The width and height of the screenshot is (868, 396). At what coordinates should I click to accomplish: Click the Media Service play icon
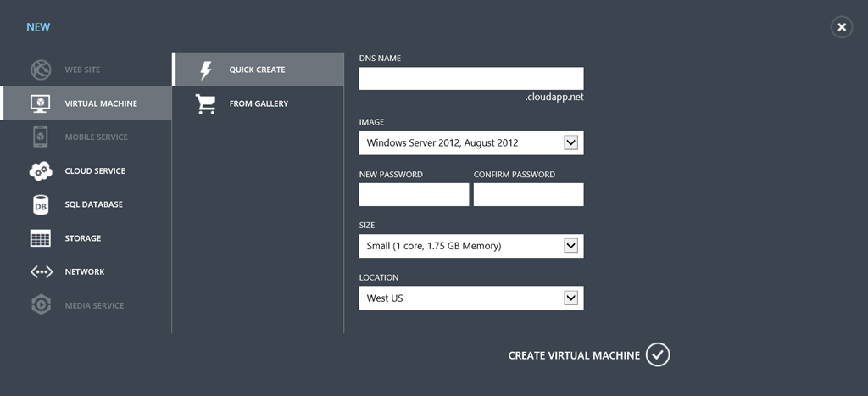point(41,305)
